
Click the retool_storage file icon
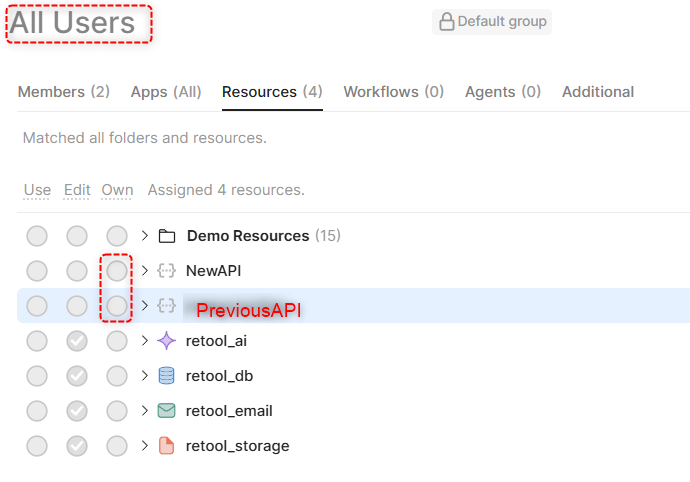tap(167, 446)
